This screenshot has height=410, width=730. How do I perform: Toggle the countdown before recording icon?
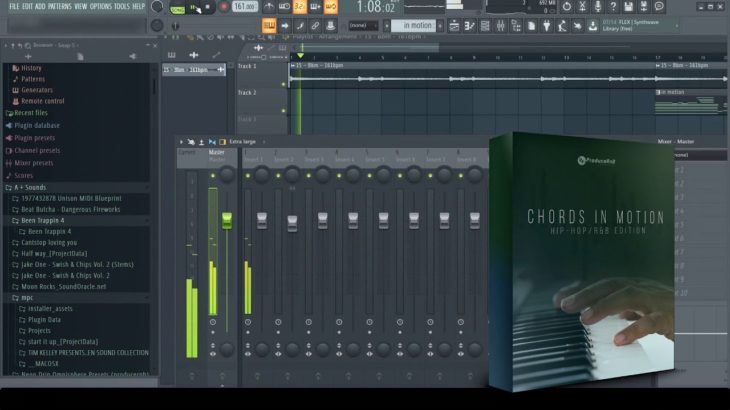(299, 7)
